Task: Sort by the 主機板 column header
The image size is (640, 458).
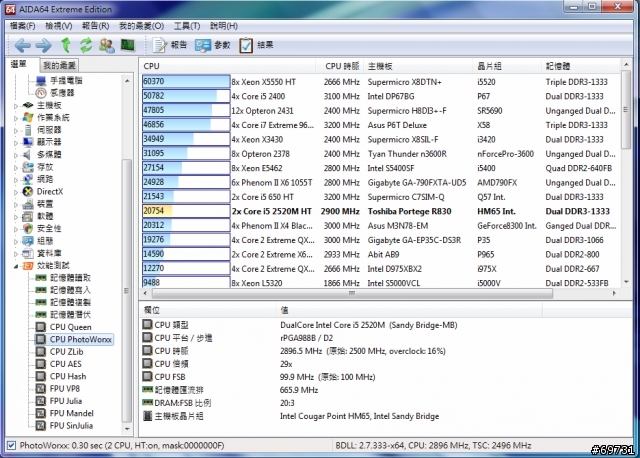Action: [418, 66]
